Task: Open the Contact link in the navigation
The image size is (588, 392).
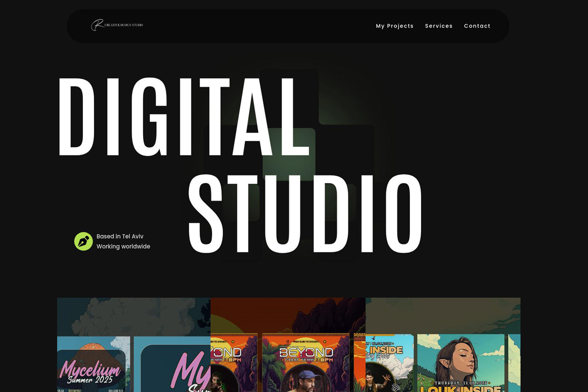Action: (477, 26)
